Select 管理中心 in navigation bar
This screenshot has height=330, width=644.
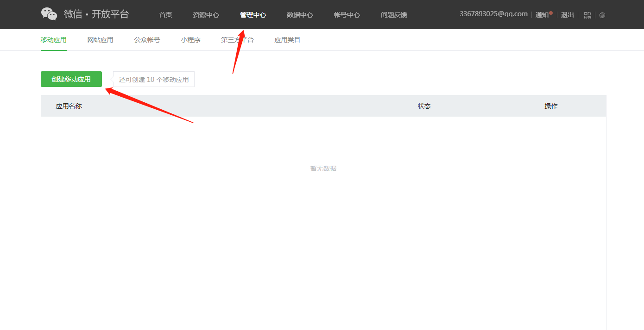point(253,15)
